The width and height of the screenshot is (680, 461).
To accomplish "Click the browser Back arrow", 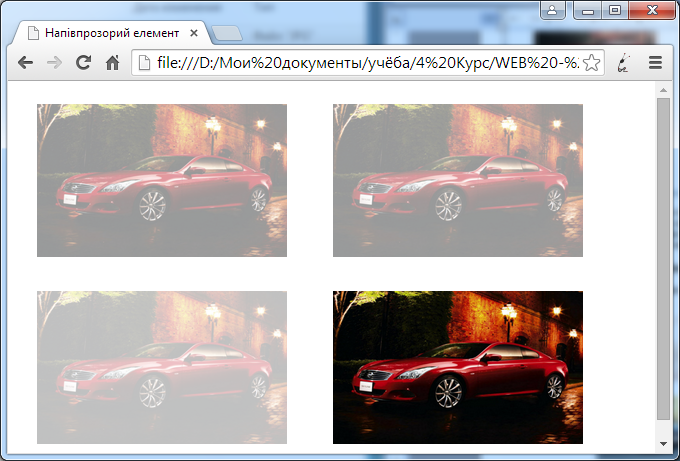I will (24, 62).
